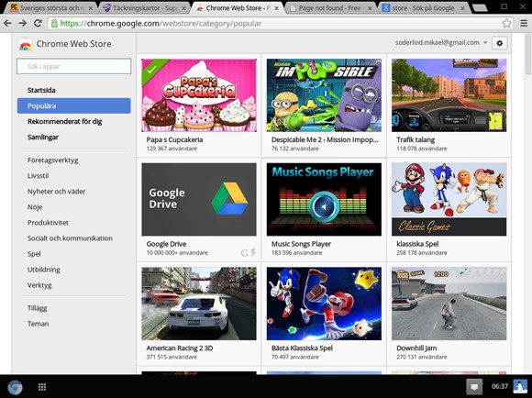Screen dimensions: 532x398
Task: Switch to the store - Sök på Google tab
Action: point(423,8)
